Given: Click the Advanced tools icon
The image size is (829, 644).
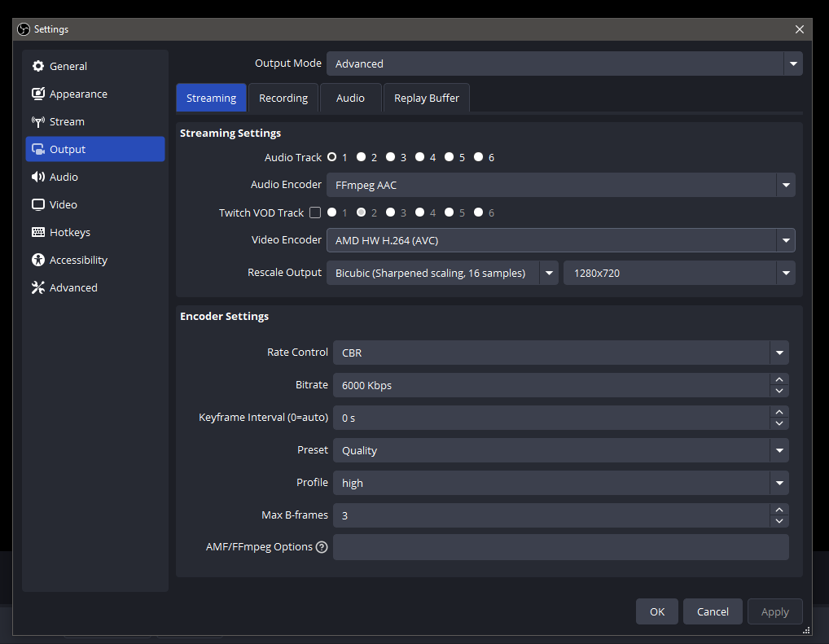Looking at the screenshot, I should tap(38, 287).
